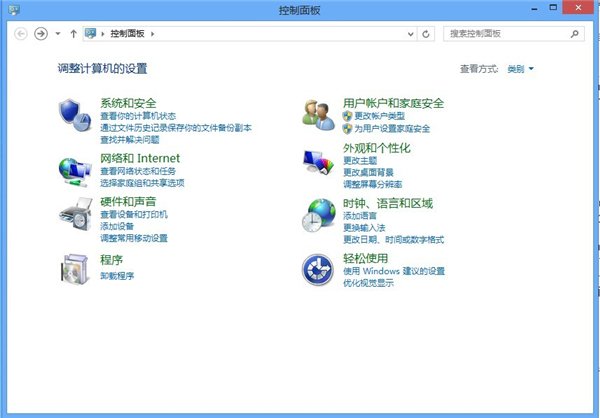This screenshot has width=600, height=418.
Task: Open recent locations dropdown arrow
Action: pos(58,34)
